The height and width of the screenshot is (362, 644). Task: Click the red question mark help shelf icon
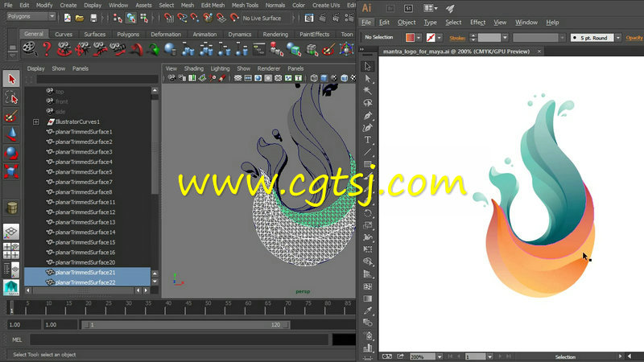tap(47, 49)
